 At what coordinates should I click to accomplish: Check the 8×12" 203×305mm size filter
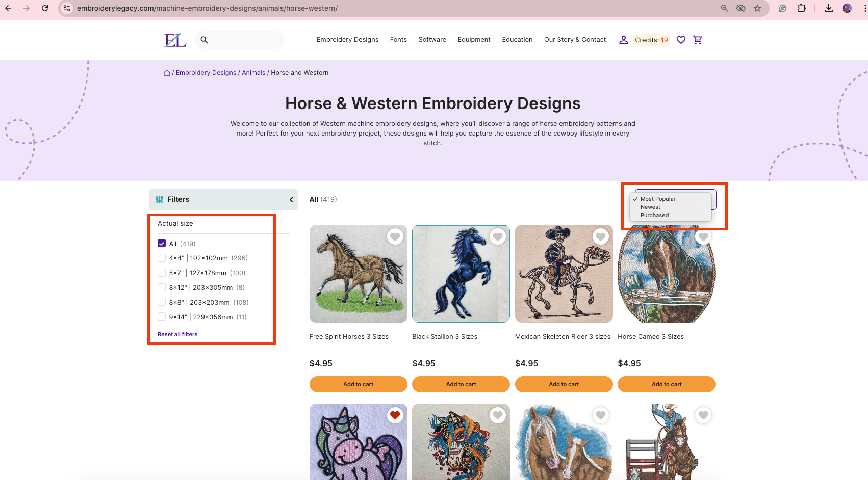click(162, 287)
